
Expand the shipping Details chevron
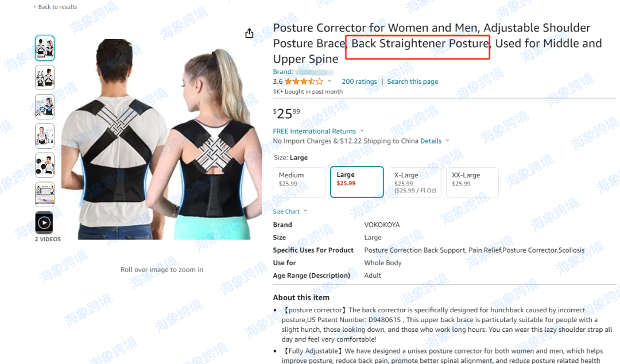click(447, 141)
